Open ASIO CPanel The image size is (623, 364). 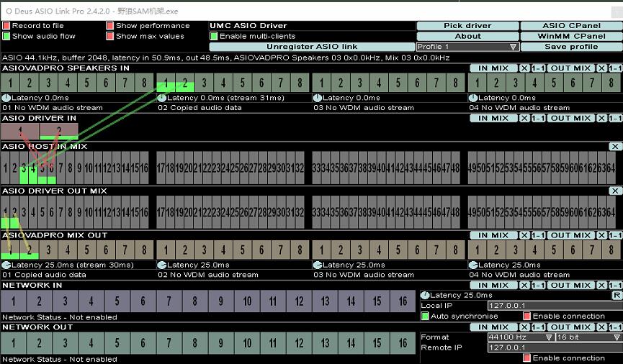(x=571, y=26)
